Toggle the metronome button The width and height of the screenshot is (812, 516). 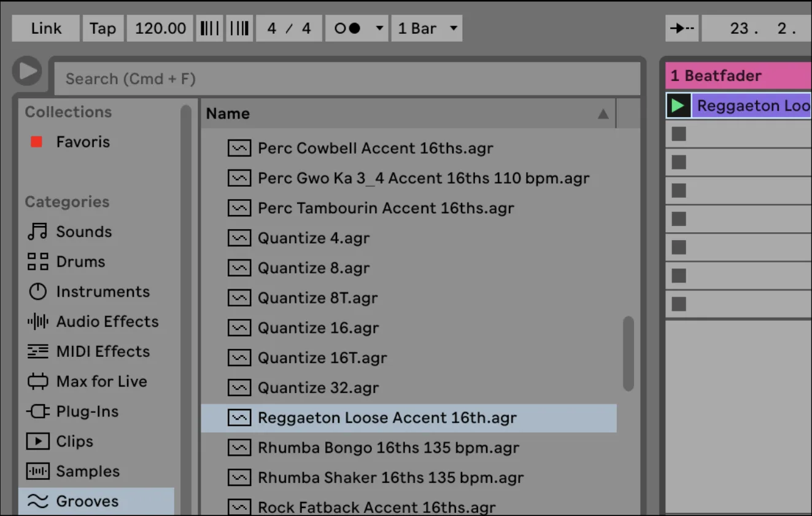tap(347, 28)
